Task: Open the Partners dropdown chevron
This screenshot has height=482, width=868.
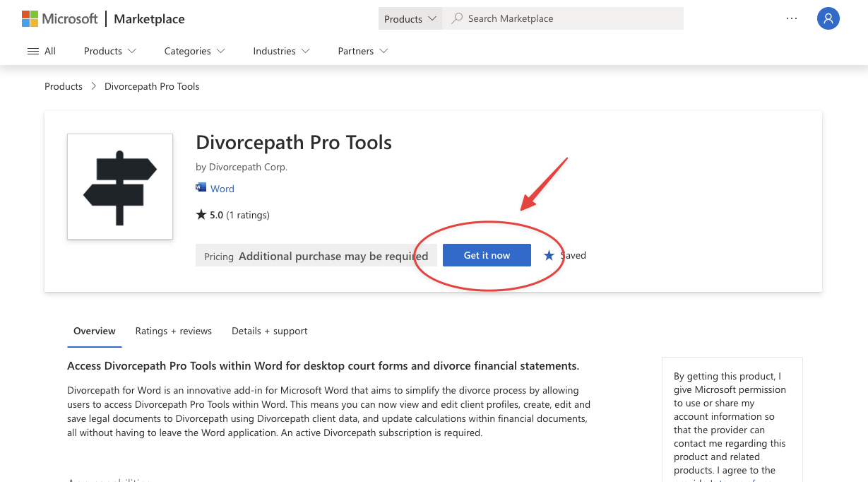Action: point(384,51)
